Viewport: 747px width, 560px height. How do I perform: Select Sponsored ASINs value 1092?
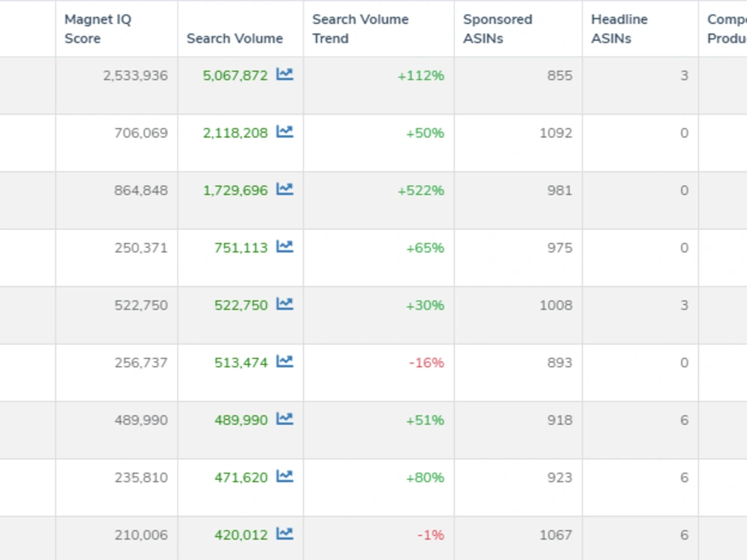coord(556,133)
